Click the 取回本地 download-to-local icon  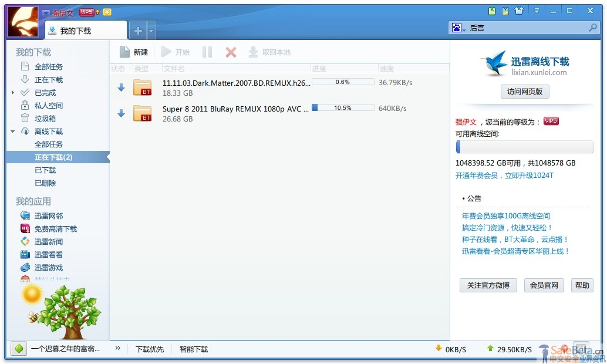[x=254, y=52]
